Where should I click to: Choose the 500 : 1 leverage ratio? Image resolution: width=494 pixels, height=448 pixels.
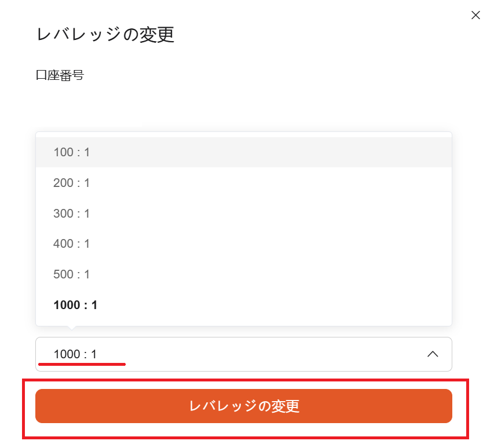pyautogui.click(x=72, y=274)
